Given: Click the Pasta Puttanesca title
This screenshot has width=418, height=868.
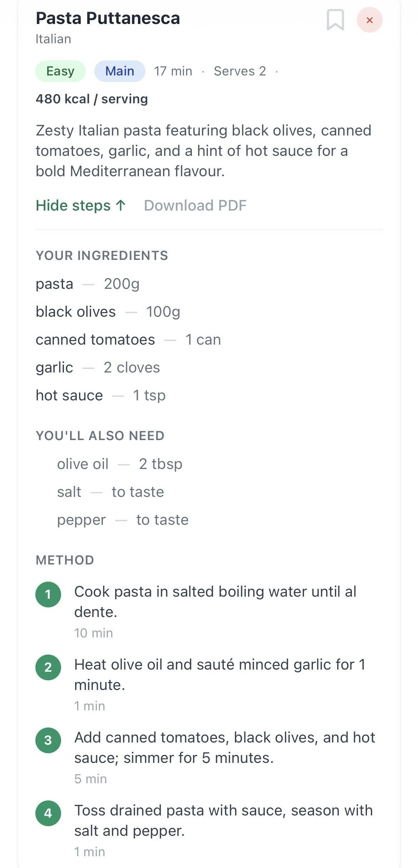Looking at the screenshot, I should (x=108, y=18).
